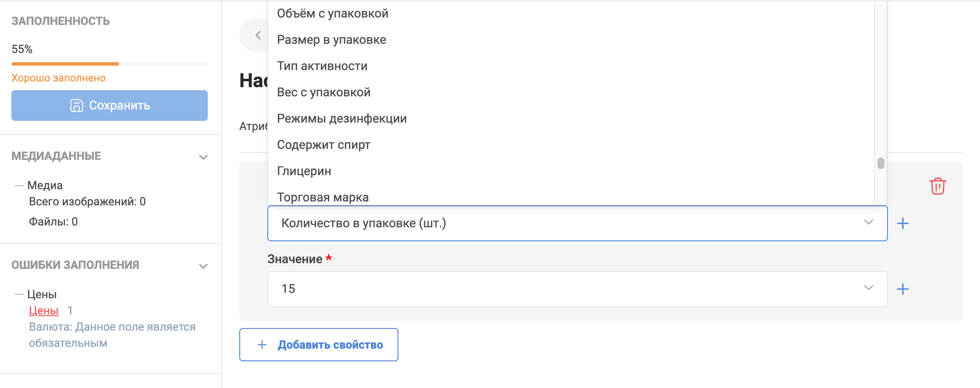Click the Добавить свойство button

pos(319,345)
